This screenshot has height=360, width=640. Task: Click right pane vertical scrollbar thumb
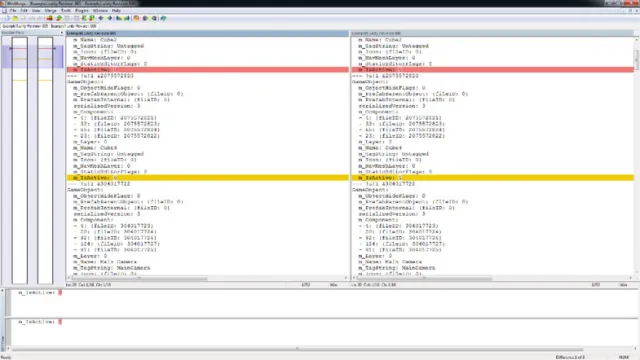coord(636,59)
